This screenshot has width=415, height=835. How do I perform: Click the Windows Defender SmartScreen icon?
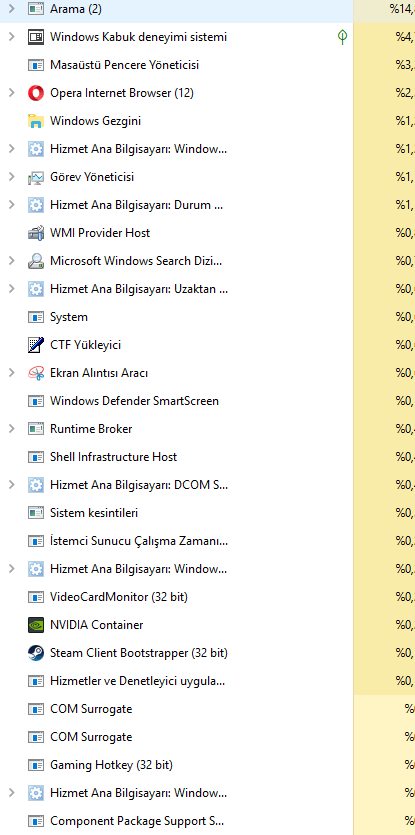[36, 401]
